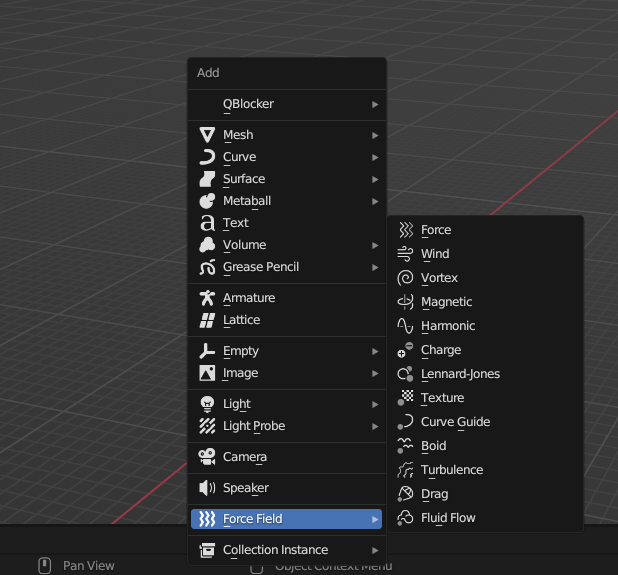Expand the Collection Instance submenu arrow
This screenshot has height=575, width=618.
[375, 550]
